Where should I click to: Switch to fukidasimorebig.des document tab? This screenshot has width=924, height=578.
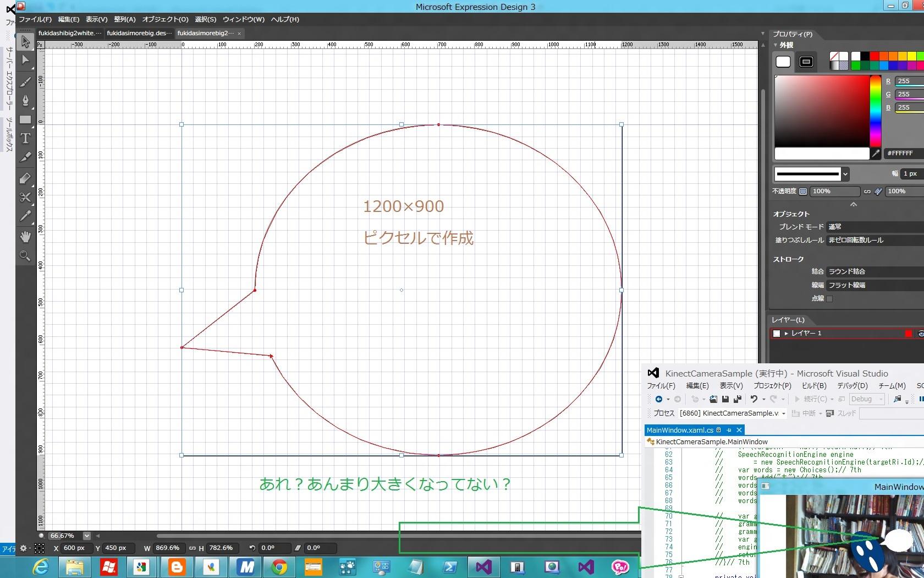pos(139,33)
